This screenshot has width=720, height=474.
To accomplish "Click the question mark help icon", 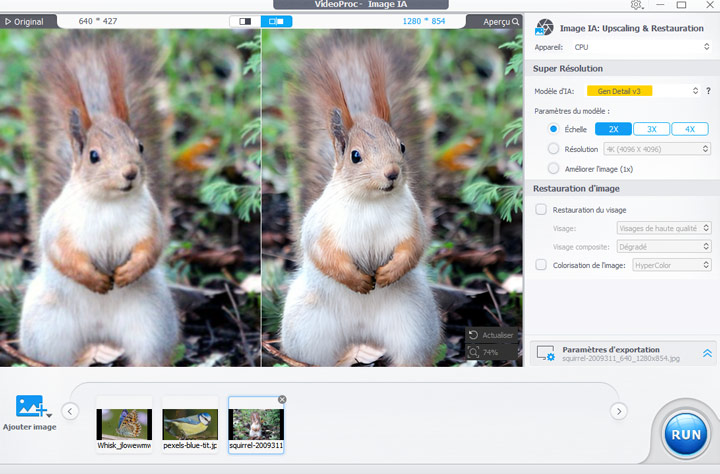I will click(x=709, y=91).
